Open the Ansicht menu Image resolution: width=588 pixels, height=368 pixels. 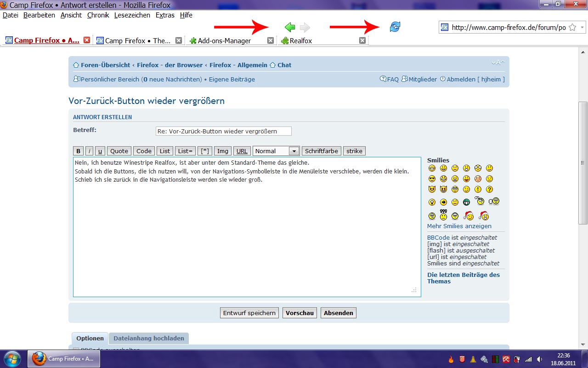tap(71, 15)
